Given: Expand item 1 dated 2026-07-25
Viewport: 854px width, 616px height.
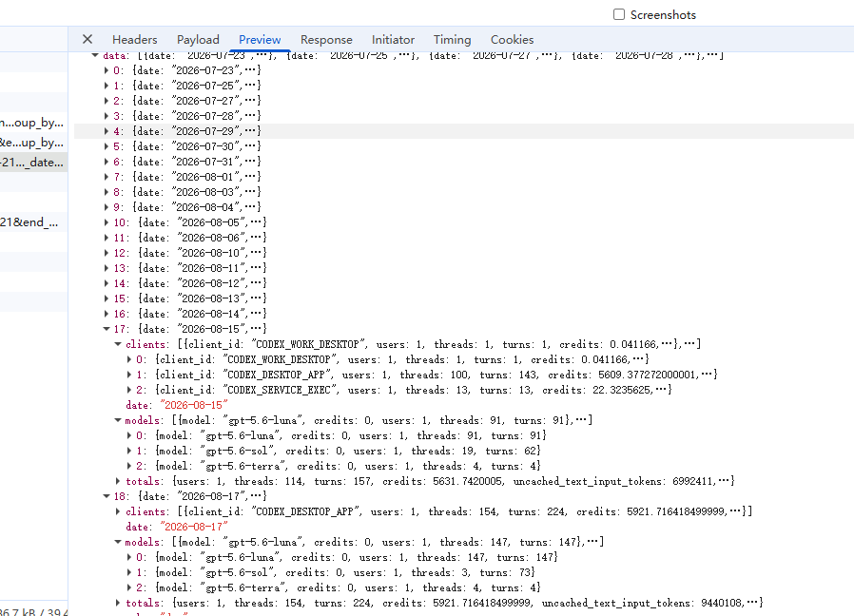Looking at the screenshot, I should 107,86.
